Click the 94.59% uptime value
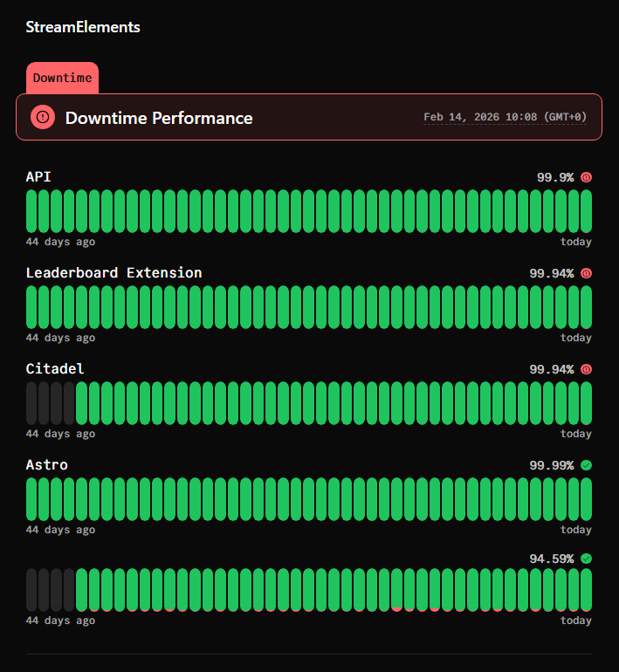Screen dimensions: 619x672 click(x=551, y=559)
